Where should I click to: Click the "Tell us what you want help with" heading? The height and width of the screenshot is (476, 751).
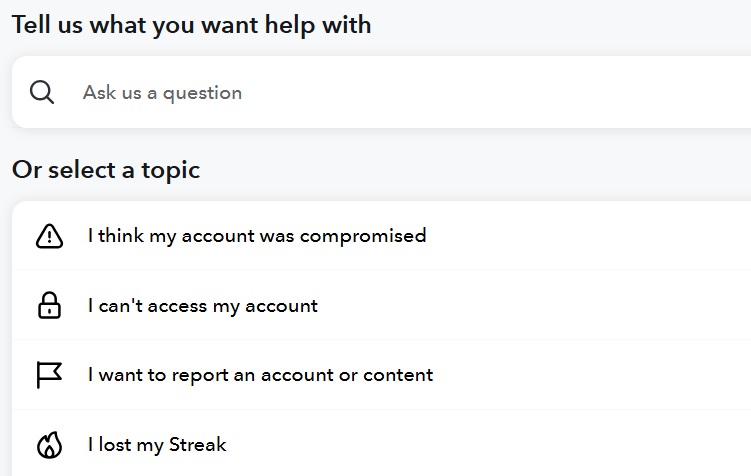[191, 25]
